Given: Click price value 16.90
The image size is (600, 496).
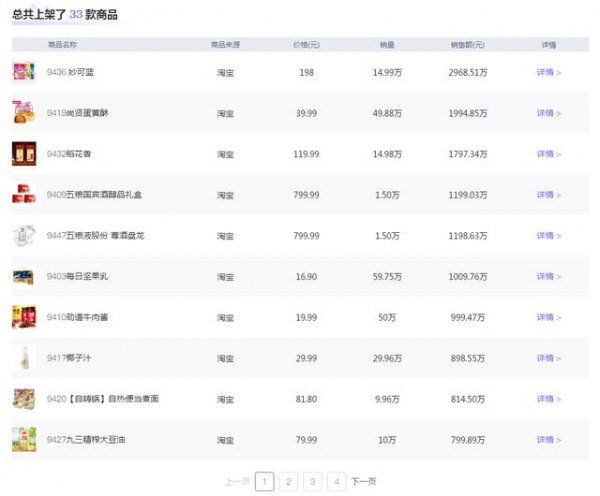Looking at the screenshot, I should coord(307,276).
